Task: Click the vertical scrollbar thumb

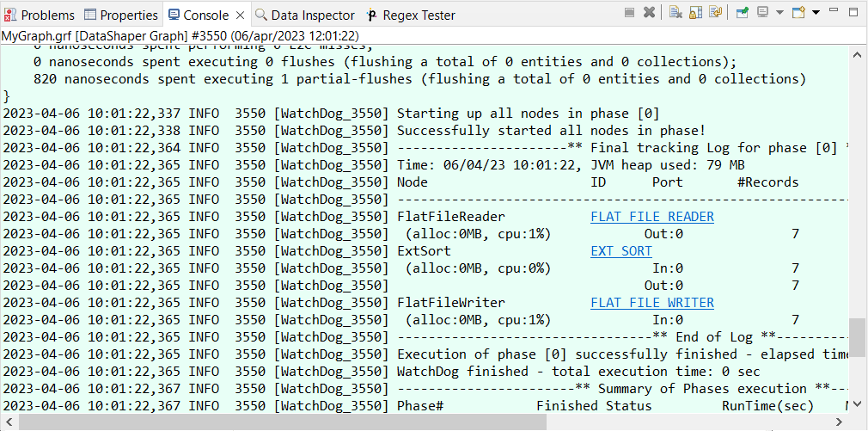Action: tap(858, 337)
